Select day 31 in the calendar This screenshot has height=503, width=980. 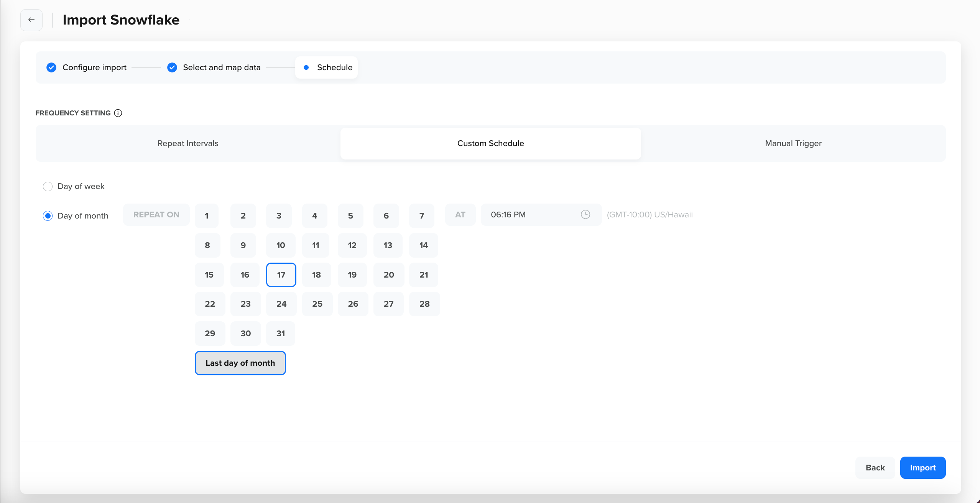pyautogui.click(x=280, y=333)
